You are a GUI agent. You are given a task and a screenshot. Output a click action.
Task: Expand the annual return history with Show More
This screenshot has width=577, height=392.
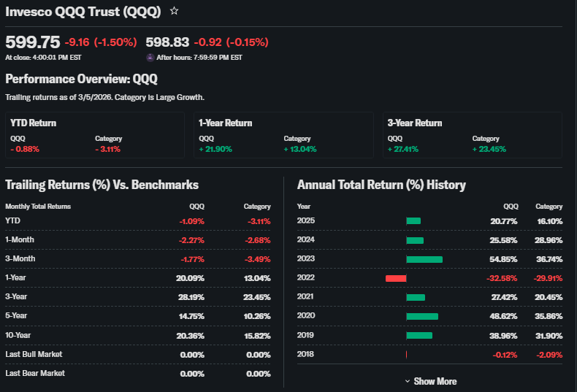[434, 381]
